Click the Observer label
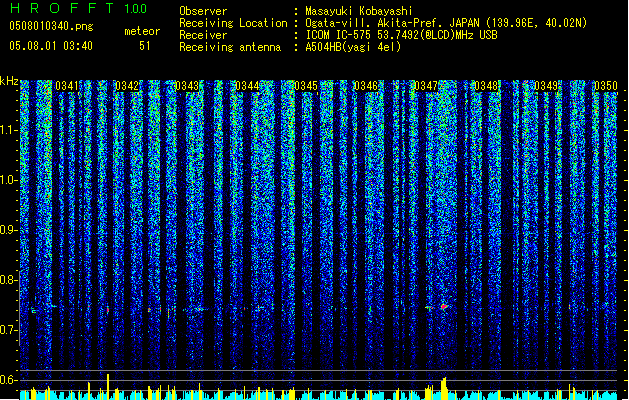The width and height of the screenshot is (629, 400). (203, 11)
